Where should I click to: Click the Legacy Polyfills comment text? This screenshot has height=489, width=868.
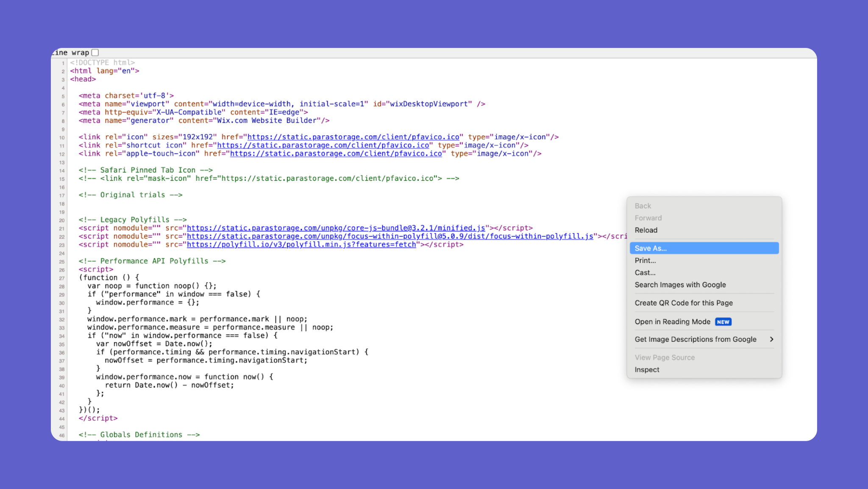pos(133,220)
